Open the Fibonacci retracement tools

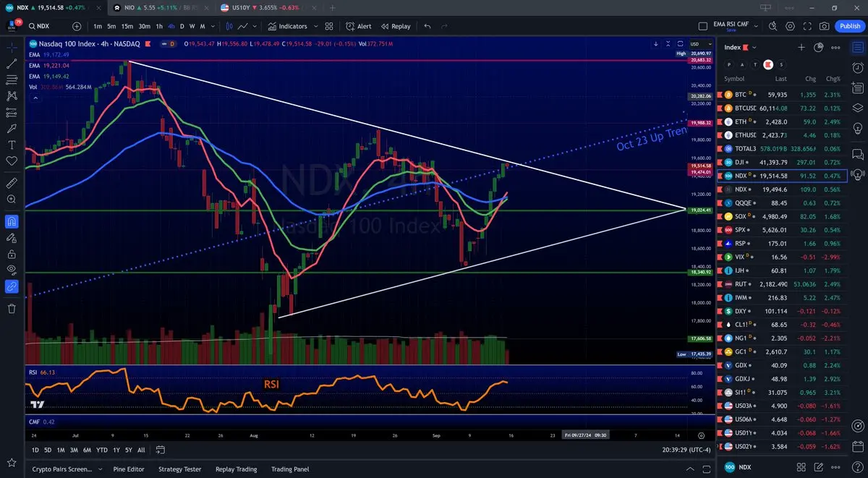(x=12, y=80)
